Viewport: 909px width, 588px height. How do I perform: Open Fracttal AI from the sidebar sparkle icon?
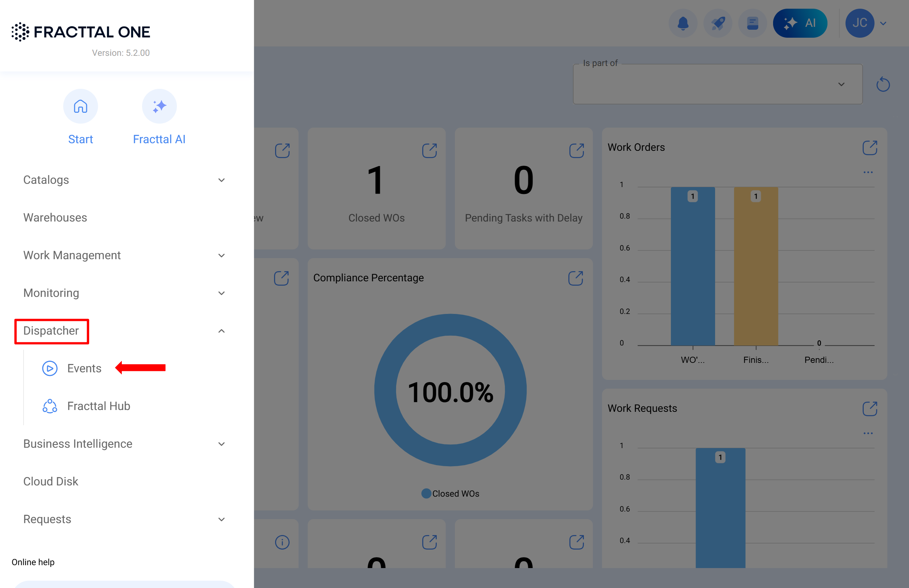click(x=159, y=106)
